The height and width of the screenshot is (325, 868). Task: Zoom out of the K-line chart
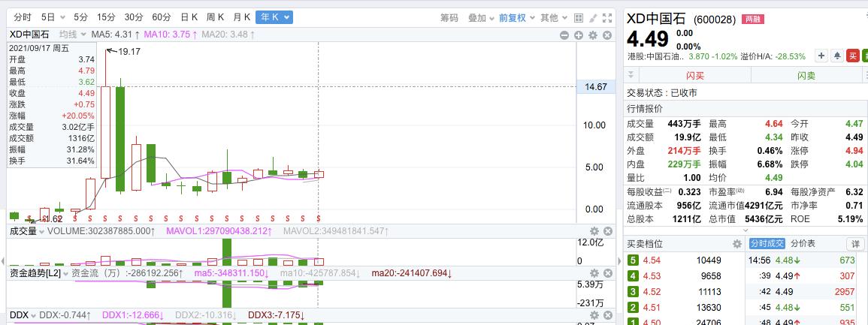pyautogui.click(x=564, y=35)
